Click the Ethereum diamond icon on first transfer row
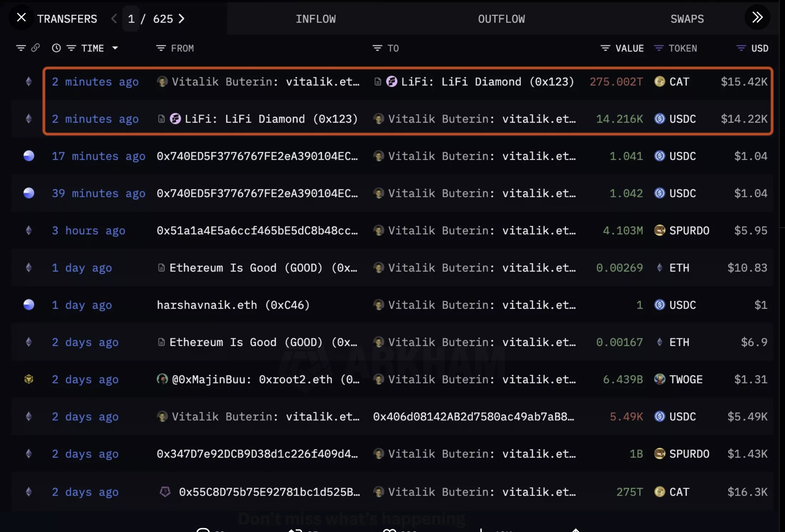Image resolution: width=785 pixels, height=532 pixels. (29, 81)
